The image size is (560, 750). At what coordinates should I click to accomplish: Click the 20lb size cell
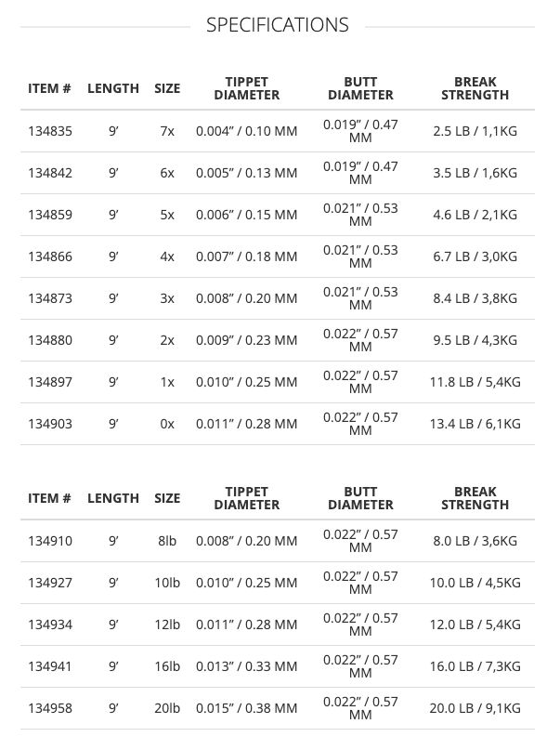[167, 708]
